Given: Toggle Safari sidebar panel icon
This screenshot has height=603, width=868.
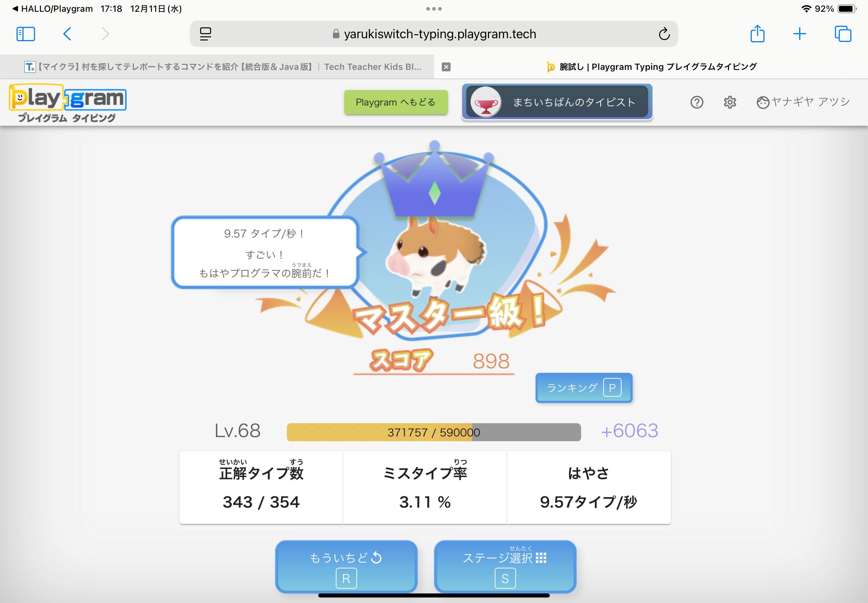Looking at the screenshot, I should (26, 34).
